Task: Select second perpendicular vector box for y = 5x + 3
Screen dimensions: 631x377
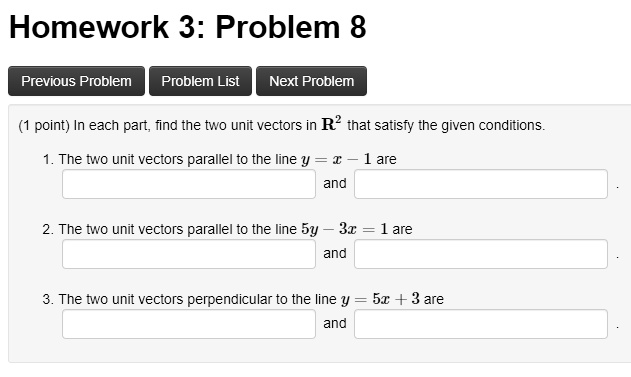Action: (x=481, y=324)
